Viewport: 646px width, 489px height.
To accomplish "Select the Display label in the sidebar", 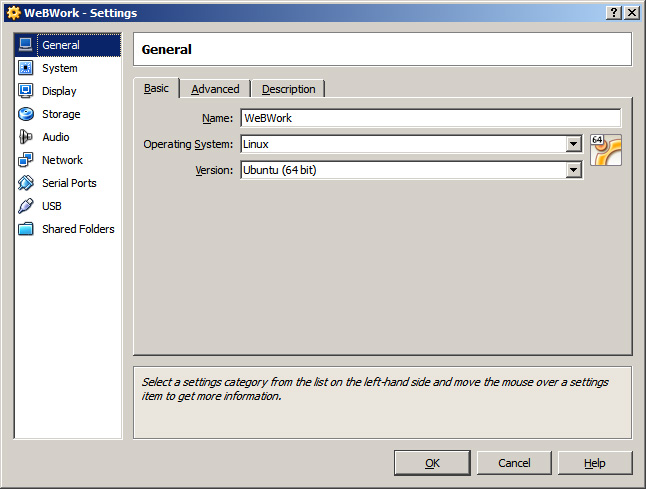I will [x=59, y=91].
